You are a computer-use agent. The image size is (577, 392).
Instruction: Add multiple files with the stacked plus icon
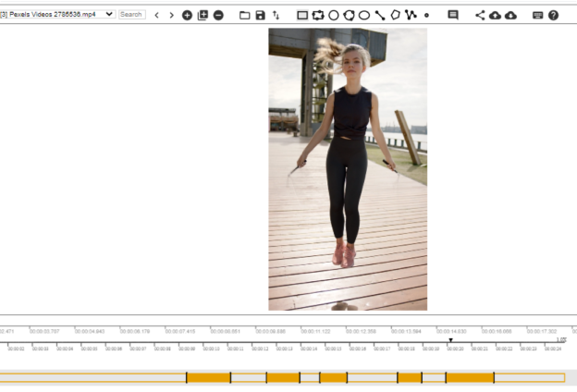[203, 15]
